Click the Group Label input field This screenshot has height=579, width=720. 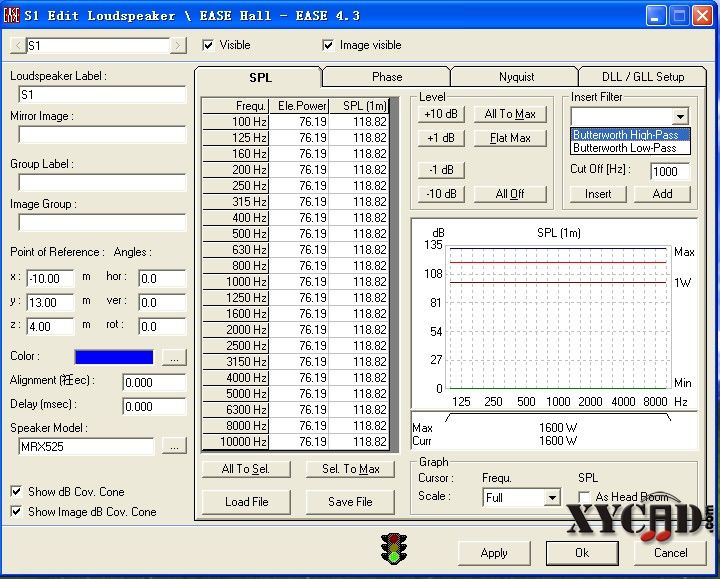(102, 182)
